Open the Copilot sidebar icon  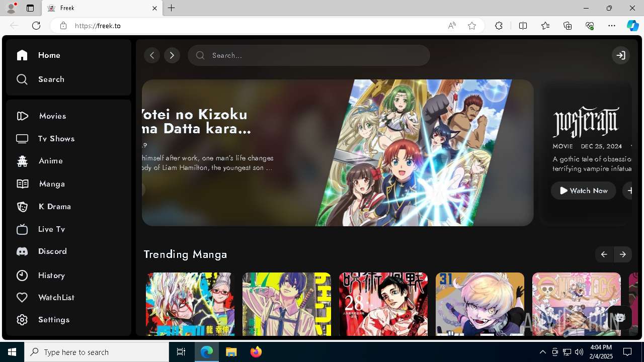[632, 26]
